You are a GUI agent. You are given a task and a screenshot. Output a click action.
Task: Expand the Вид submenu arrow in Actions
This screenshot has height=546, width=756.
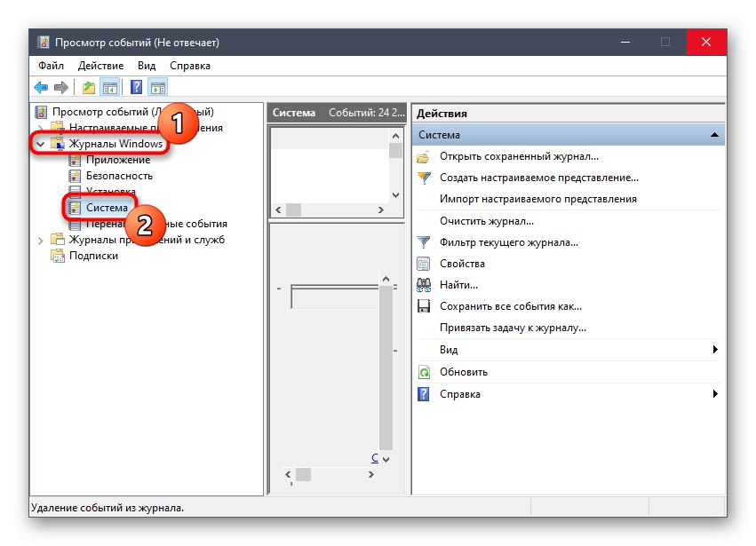point(715,350)
